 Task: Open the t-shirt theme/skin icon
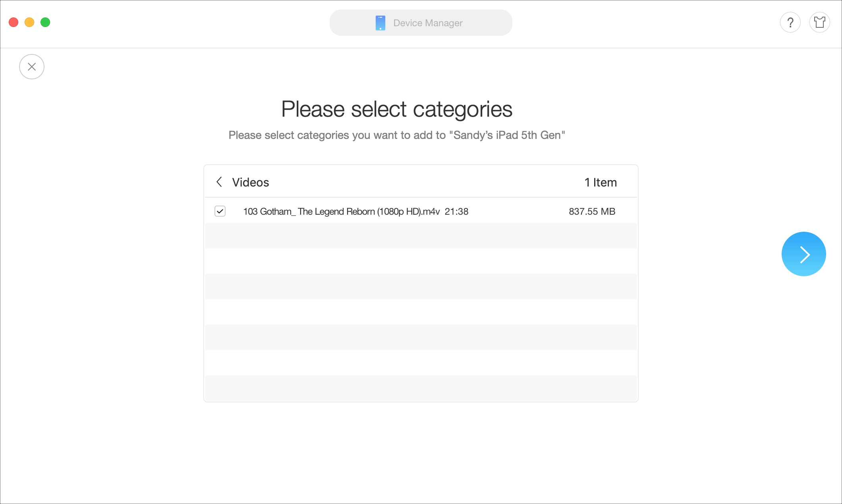(x=820, y=22)
